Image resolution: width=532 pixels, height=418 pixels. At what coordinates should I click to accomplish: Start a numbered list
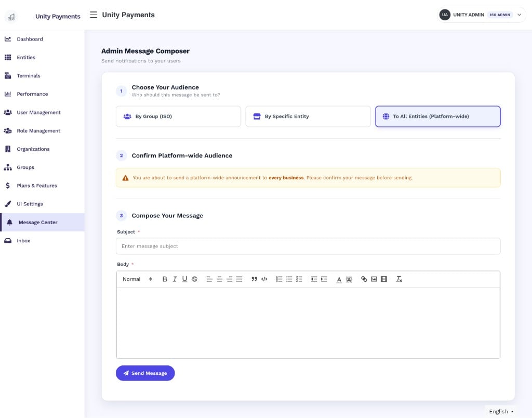tap(279, 279)
